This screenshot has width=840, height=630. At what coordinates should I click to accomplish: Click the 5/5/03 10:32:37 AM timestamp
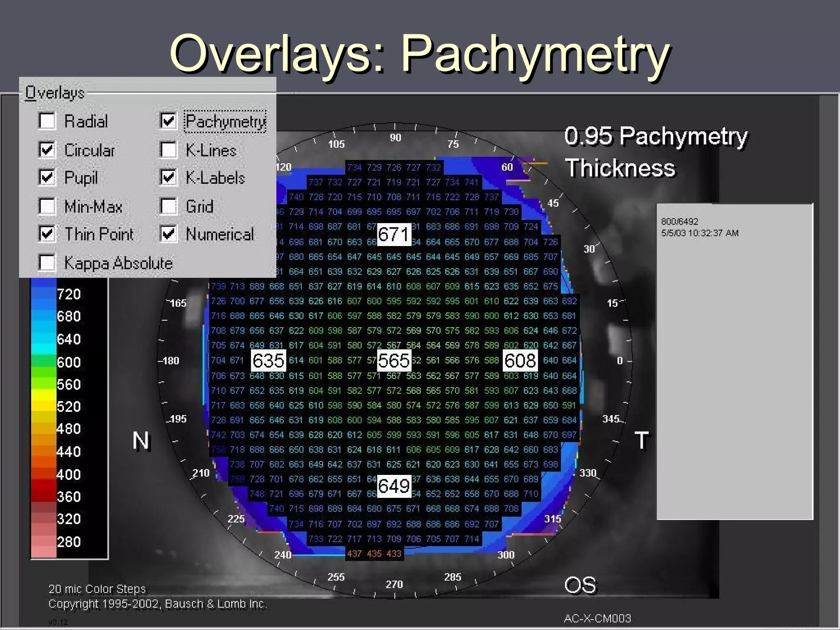[x=699, y=233]
